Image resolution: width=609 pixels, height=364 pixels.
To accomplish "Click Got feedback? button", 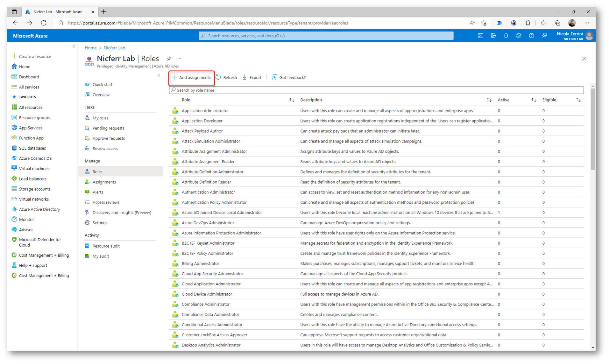I will [289, 78].
